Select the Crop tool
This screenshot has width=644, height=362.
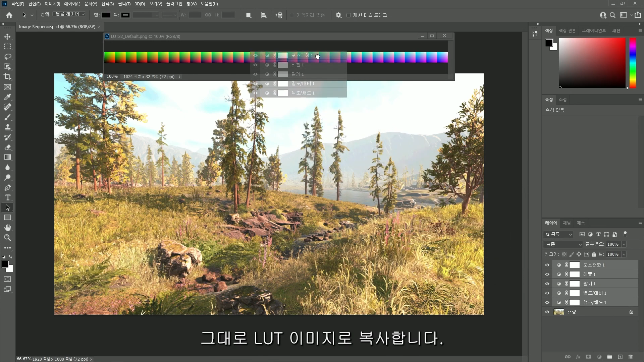[7, 77]
